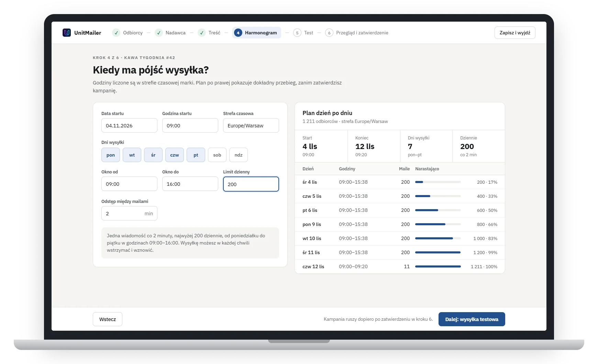The width and height of the screenshot is (598, 364).
Task: Click the Dni wysyłki 7 summary value
Action: click(410, 146)
